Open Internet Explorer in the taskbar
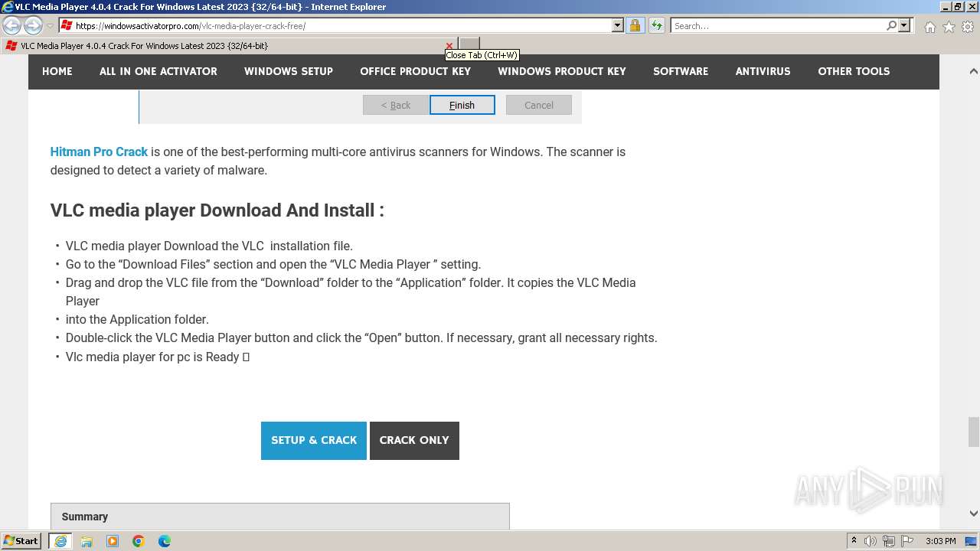 (x=60, y=541)
